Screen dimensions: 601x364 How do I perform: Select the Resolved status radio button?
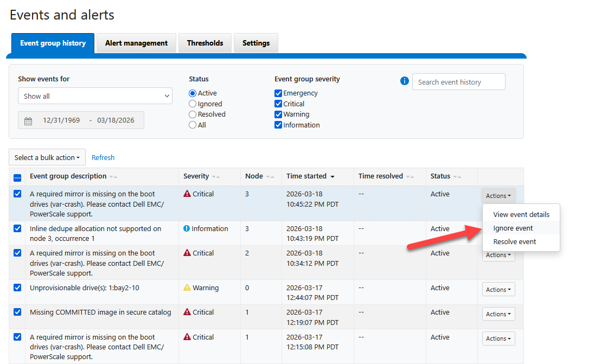[193, 114]
